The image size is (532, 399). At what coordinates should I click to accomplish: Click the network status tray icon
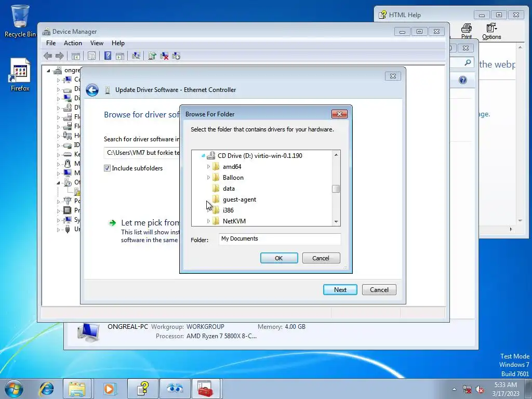(467, 390)
